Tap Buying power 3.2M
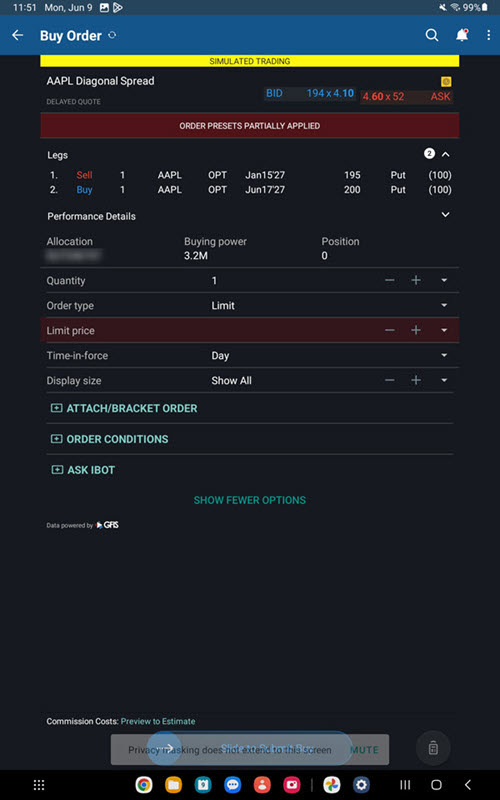The image size is (500, 800). tap(196, 256)
